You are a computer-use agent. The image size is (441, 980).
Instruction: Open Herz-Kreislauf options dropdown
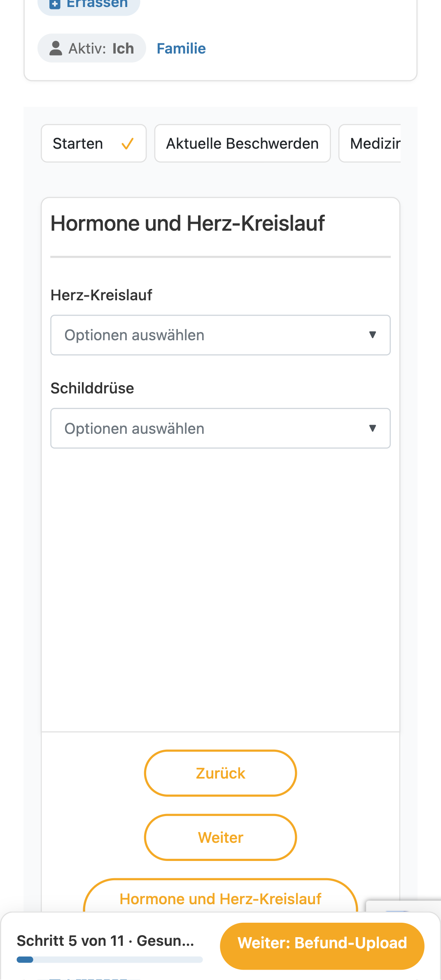click(x=220, y=335)
